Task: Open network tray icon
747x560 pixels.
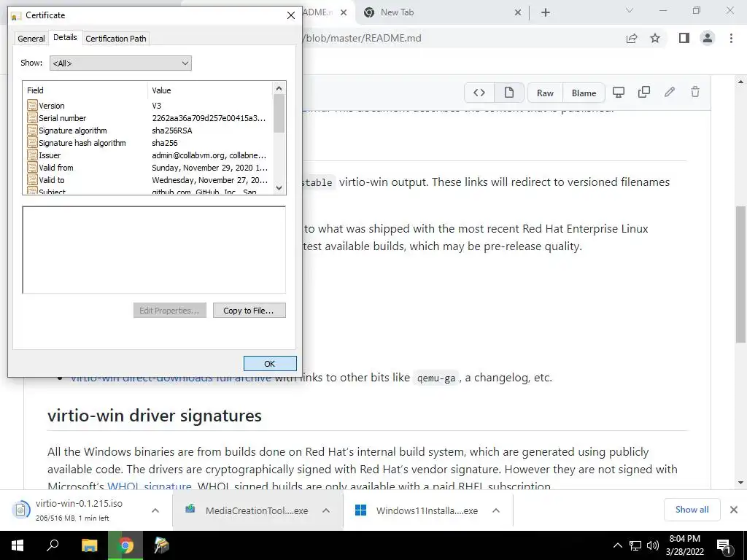Action: (x=635, y=545)
